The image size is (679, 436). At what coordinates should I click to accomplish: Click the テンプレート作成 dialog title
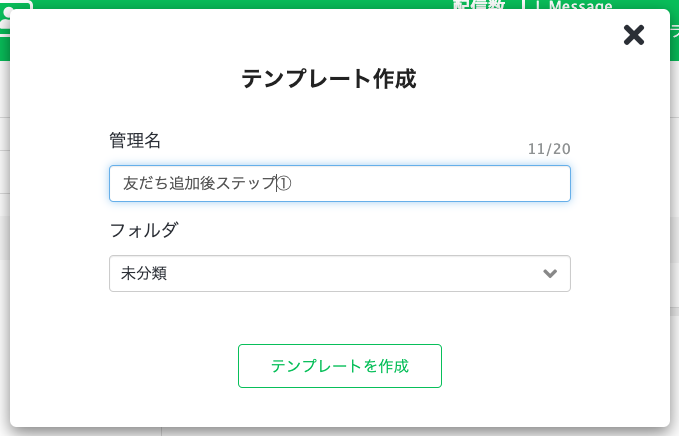tap(329, 79)
